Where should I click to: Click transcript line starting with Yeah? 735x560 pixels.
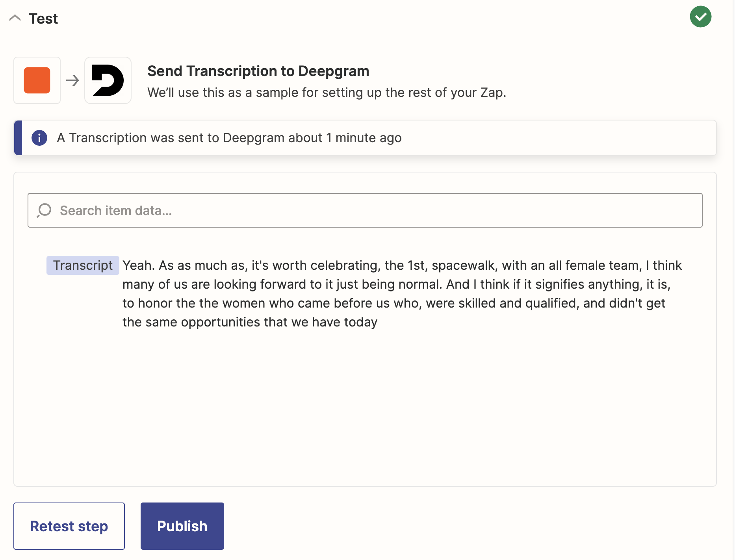click(x=402, y=265)
